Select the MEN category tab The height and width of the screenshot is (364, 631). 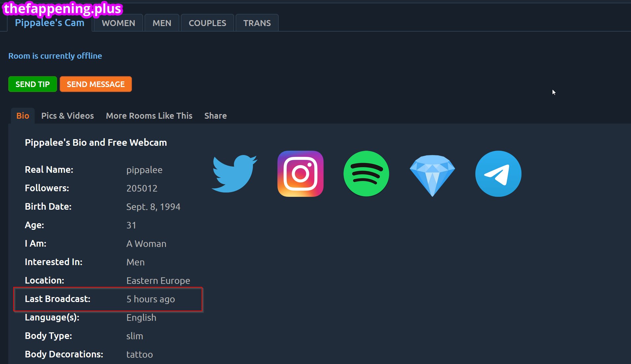(162, 23)
